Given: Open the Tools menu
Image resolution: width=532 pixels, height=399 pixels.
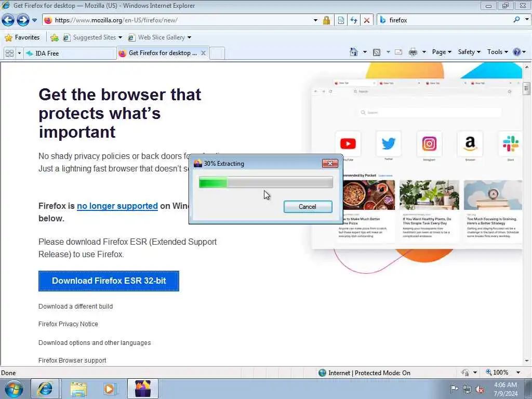Looking at the screenshot, I should (497, 52).
